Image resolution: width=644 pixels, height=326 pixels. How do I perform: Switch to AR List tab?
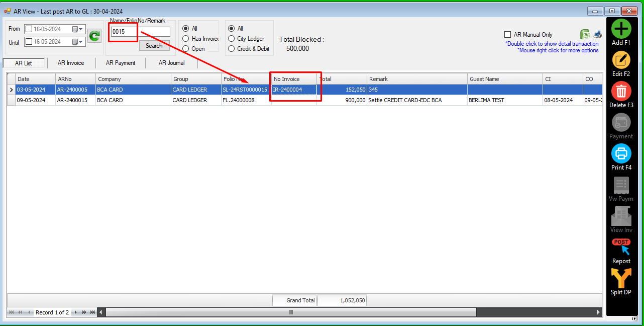[24, 63]
